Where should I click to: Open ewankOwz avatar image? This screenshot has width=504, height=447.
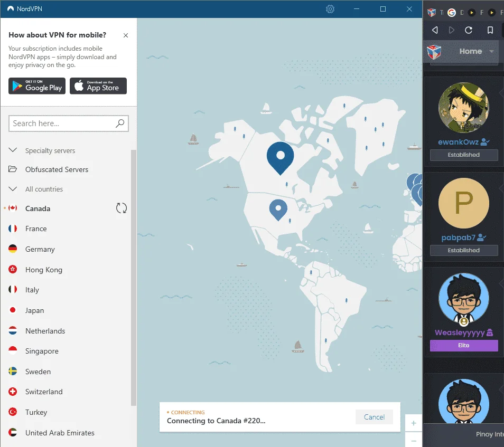[464, 108]
